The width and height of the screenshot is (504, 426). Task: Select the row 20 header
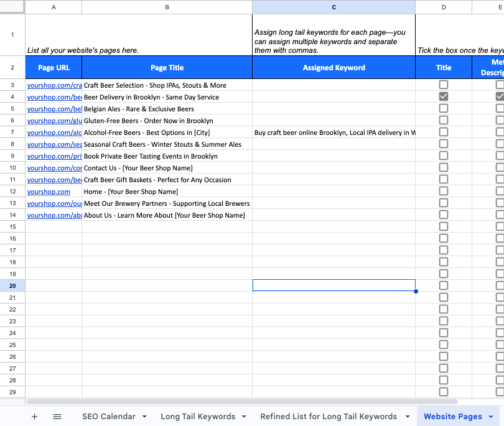coord(12,285)
